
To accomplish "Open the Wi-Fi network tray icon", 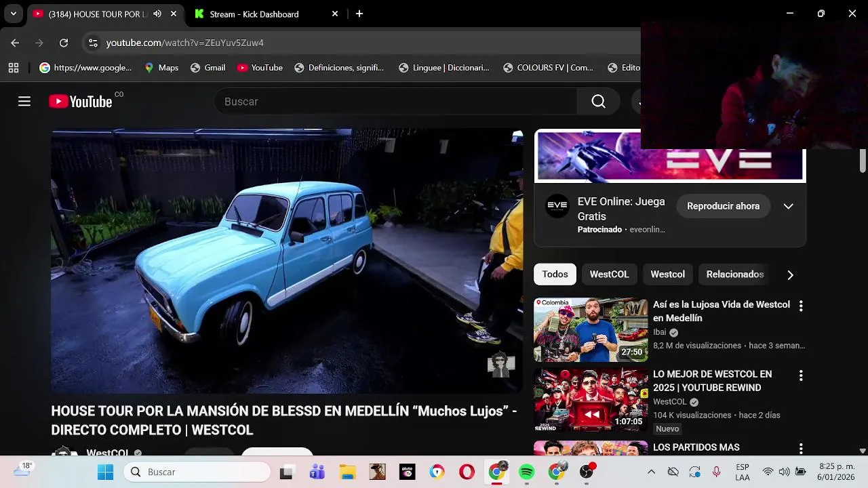I will click(768, 472).
